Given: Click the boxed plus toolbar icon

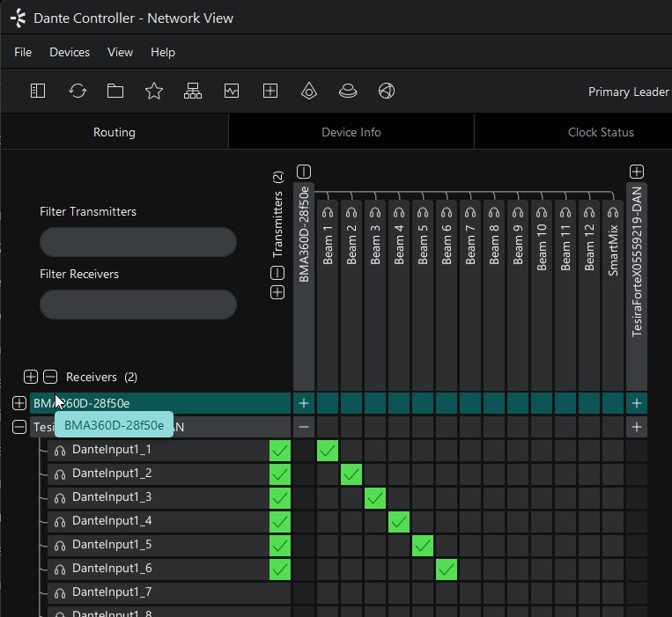Looking at the screenshot, I should 270,91.
